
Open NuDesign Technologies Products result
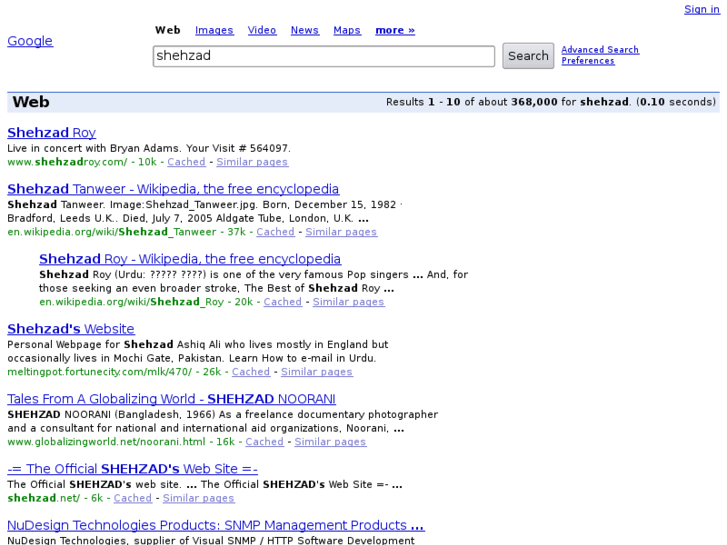216,525
